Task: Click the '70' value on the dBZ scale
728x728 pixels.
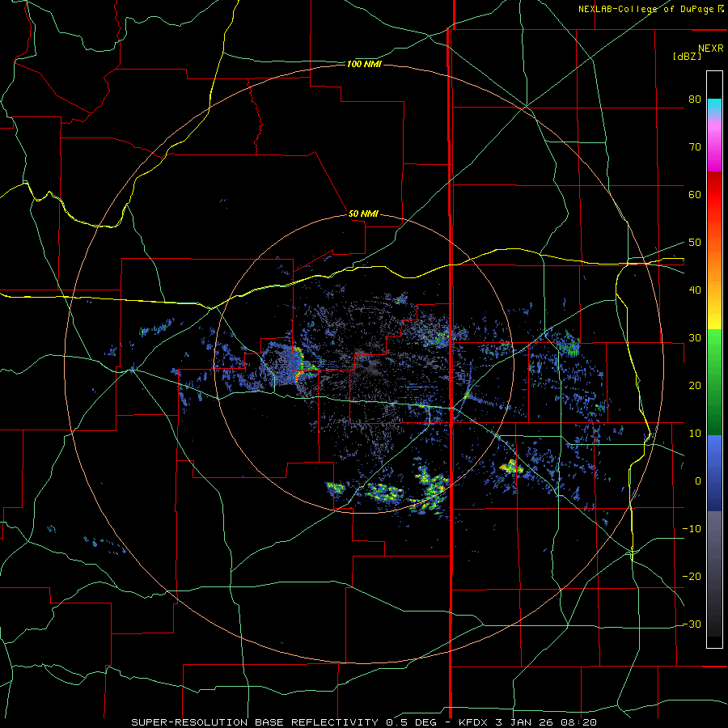Action: (x=695, y=146)
